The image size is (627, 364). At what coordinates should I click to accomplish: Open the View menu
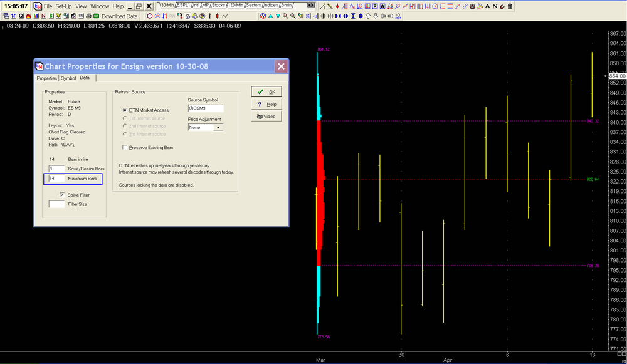coord(81,6)
